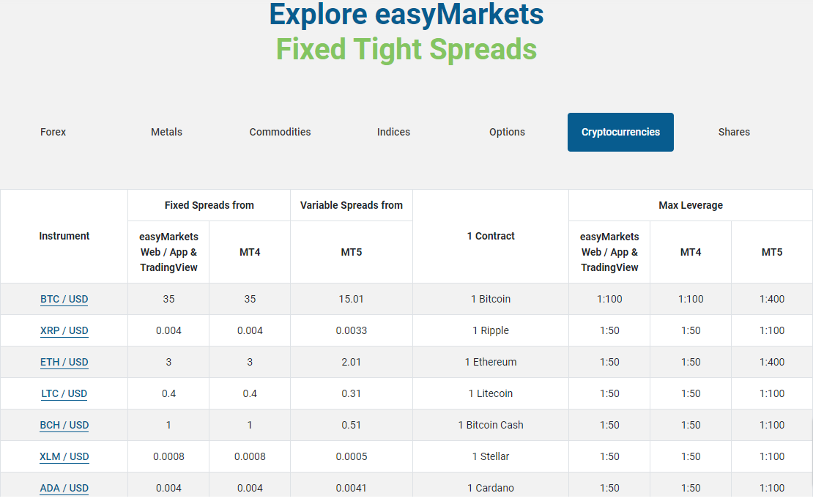Follow the ETH / USD link
The width and height of the screenshot is (813, 504).
(64, 363)
